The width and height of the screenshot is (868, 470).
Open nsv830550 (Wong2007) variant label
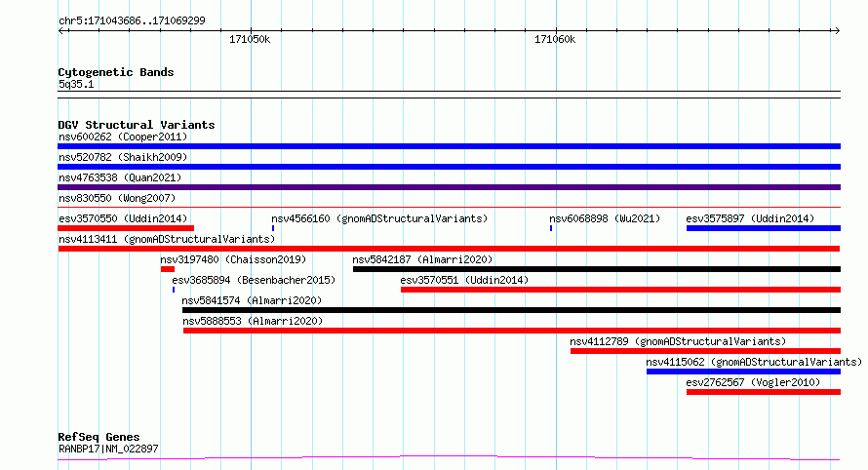click(x=117, y=198)
